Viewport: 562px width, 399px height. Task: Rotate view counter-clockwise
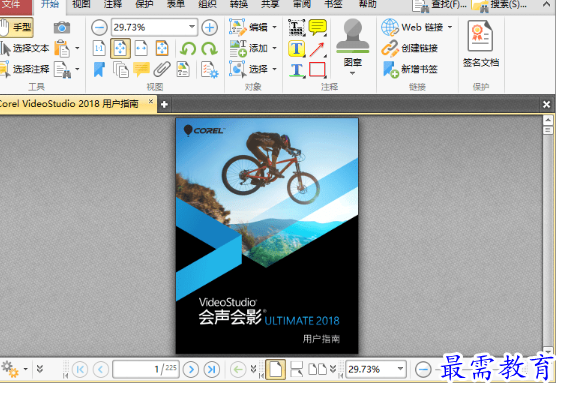[x=188, y=49]
